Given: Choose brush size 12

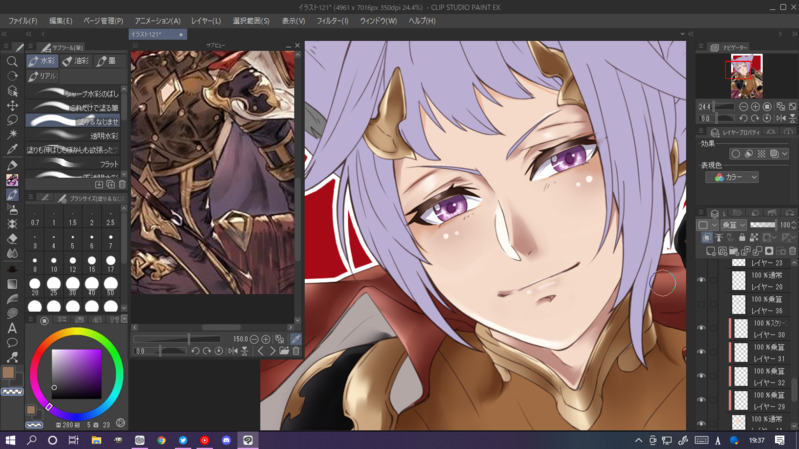Looking at the screenshot, I should coord(72,264).
